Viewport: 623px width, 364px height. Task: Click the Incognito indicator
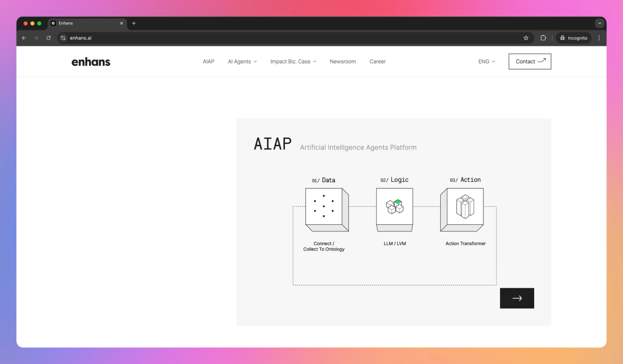click(x=574, y=38)
